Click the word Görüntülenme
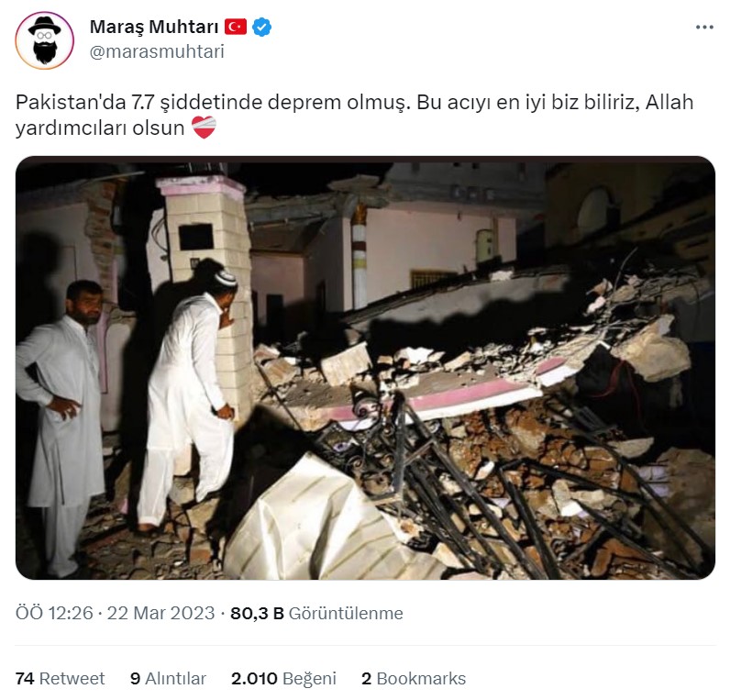The image size is (730, 700). [346, 614]
